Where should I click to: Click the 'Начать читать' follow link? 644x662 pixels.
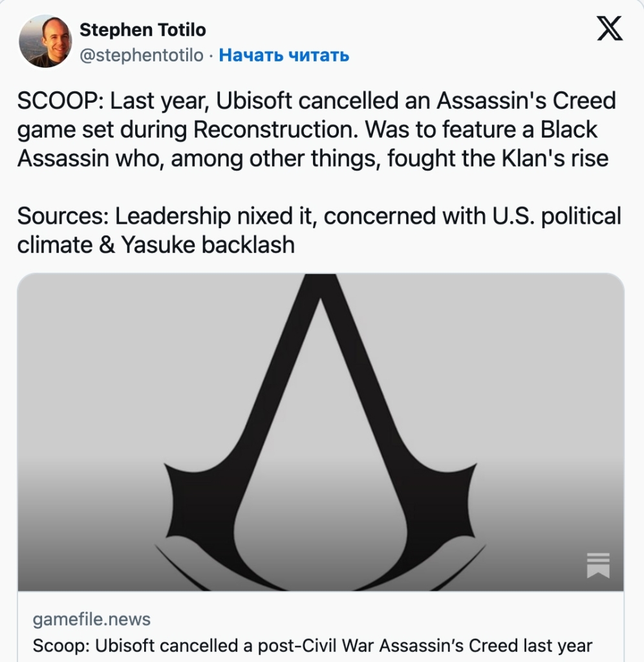(x=286, y=56)
